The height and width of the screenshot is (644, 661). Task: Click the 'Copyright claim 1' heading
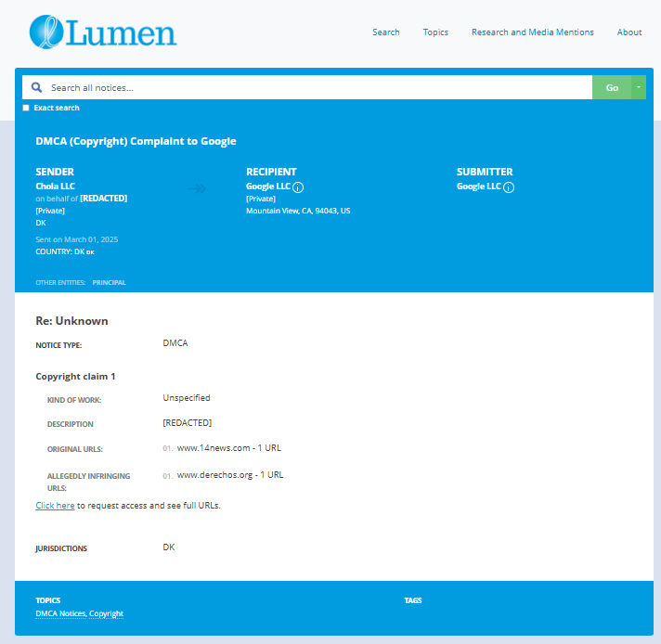75,377
